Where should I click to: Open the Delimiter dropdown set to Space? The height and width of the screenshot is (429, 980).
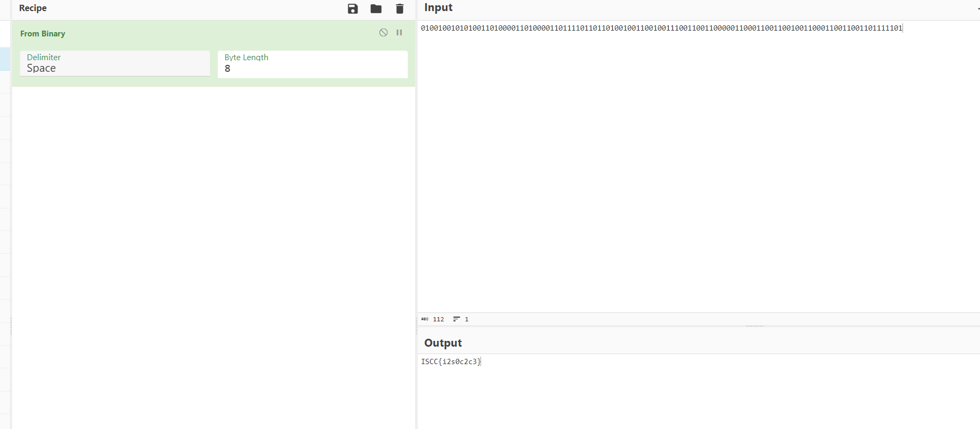coord(115,63)
